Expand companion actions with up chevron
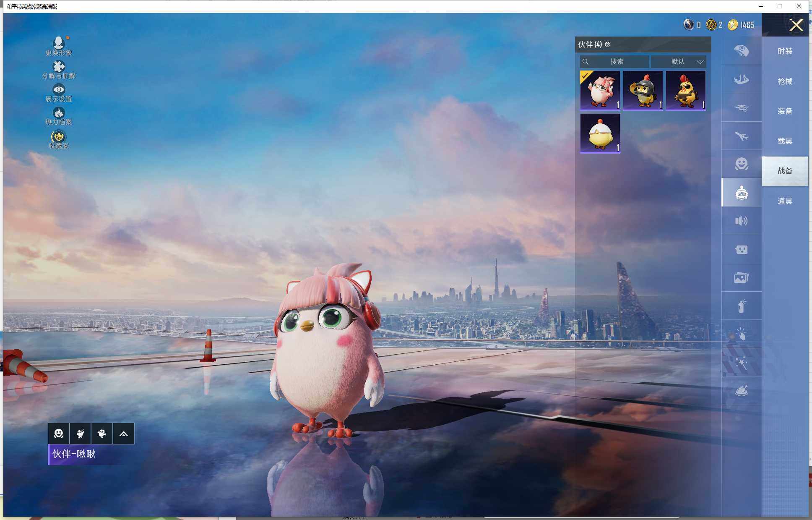The height and width of the screenshot is (520, 812). 123,434
